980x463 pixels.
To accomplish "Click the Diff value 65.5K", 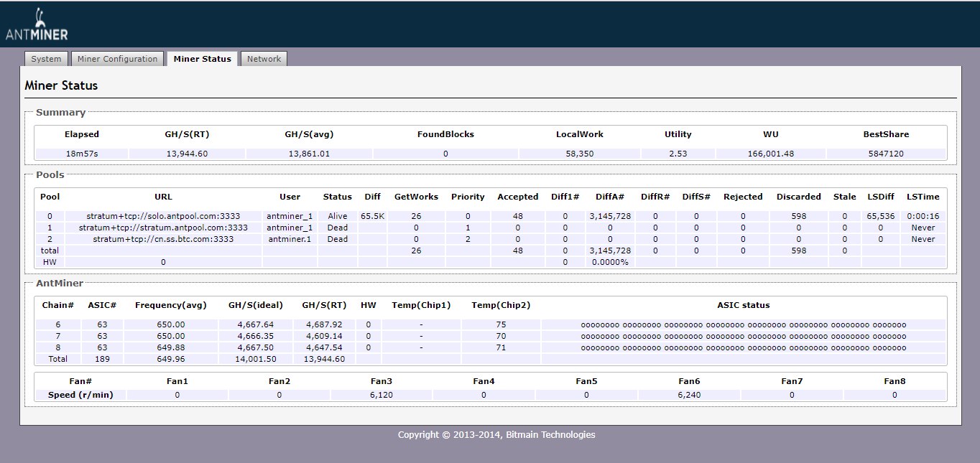I will pos(373,216).
